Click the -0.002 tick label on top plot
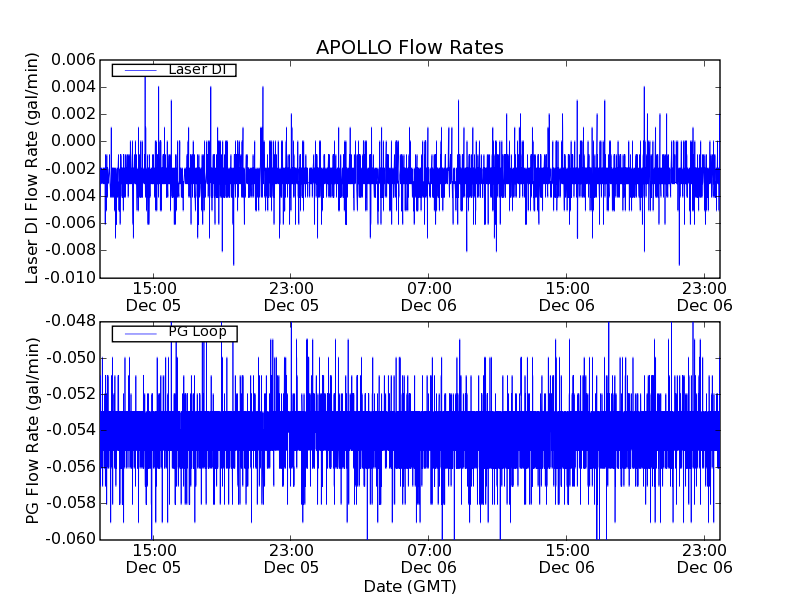 point(70,168)
